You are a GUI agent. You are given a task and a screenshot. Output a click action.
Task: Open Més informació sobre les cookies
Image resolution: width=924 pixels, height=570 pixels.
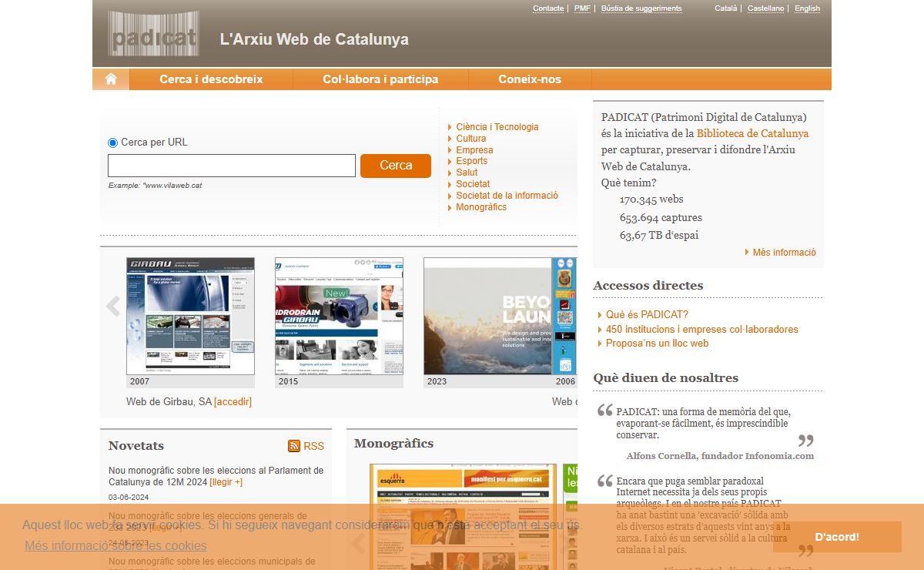(115, 545)
